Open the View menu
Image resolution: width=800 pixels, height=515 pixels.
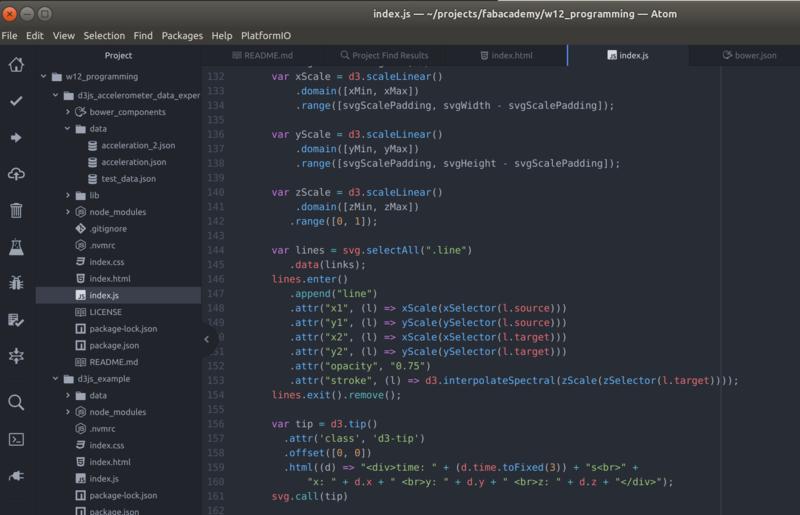[64, 36]
